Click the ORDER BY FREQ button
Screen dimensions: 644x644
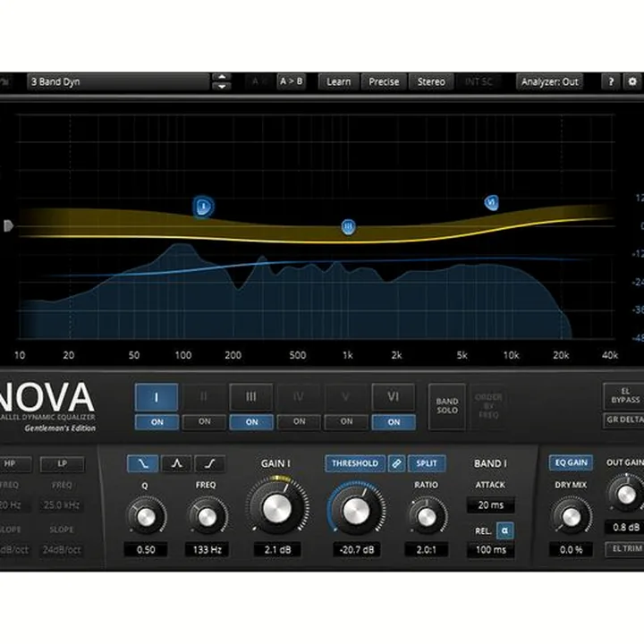click(x=488, y=406)
